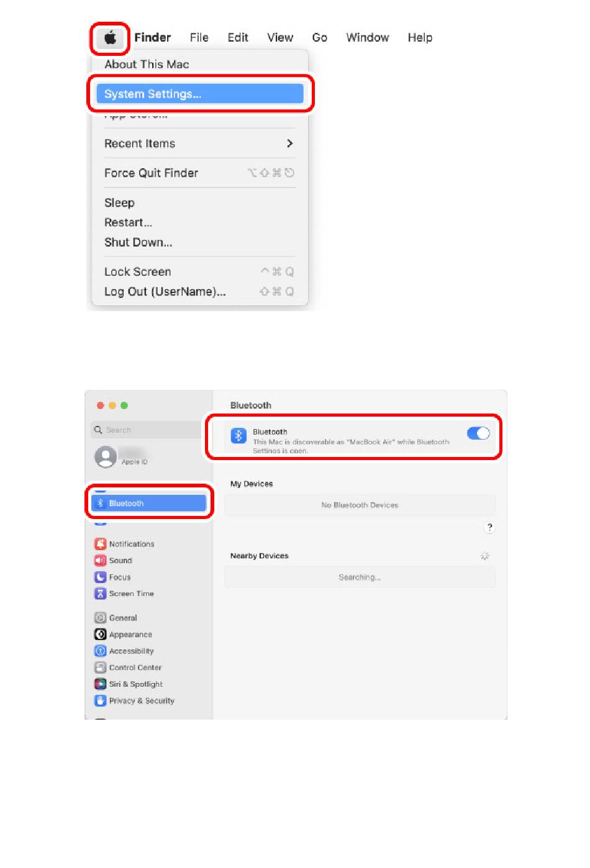The height and width of the screenshot is (868, 590).
Task: Open Appearance settings label
Action: [x=130, y=635]
